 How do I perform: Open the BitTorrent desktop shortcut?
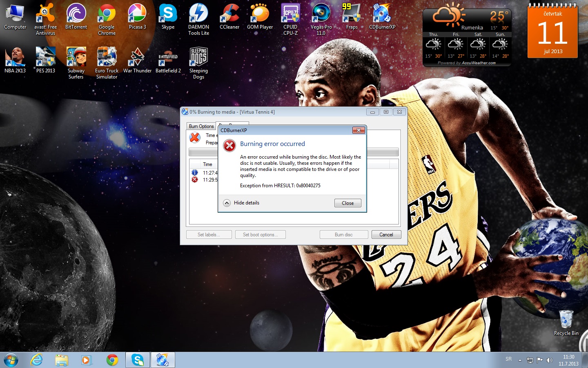(x=76, y=17)
